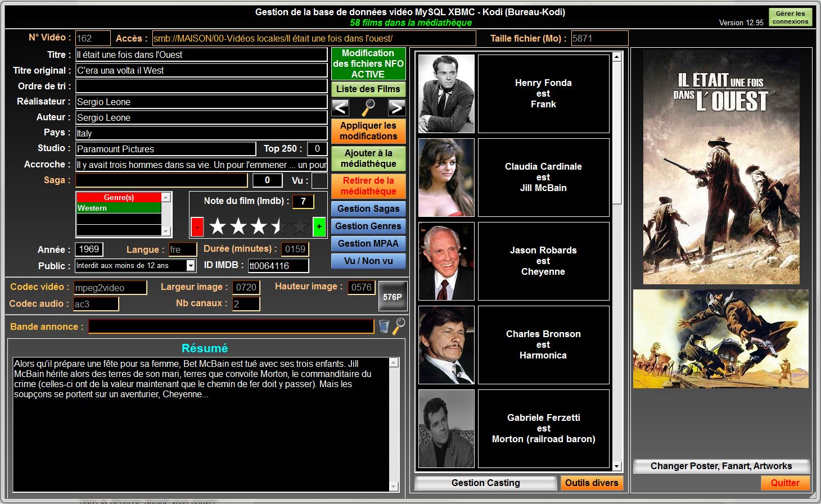Open Gabriele Ferzetti actor photo
821x504 pixels.
[x=446, y=429]
